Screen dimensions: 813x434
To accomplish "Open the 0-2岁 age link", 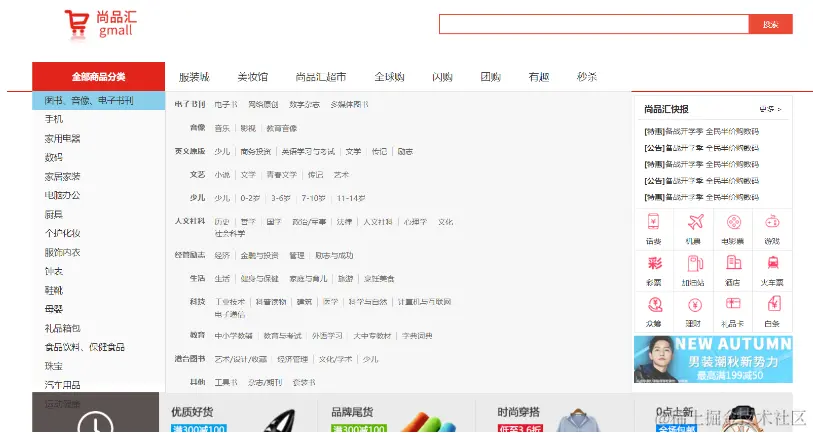I will point(250,198).
